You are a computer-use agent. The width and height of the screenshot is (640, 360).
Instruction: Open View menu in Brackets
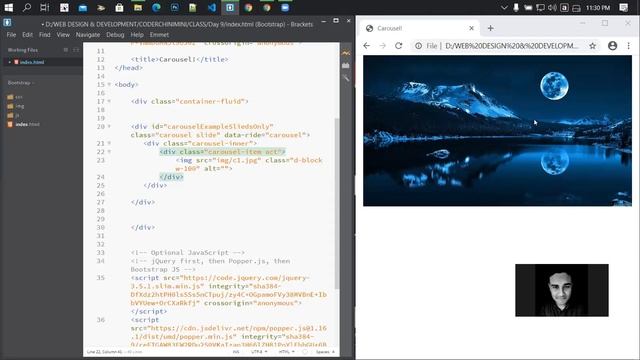click(x=63, y=35)
